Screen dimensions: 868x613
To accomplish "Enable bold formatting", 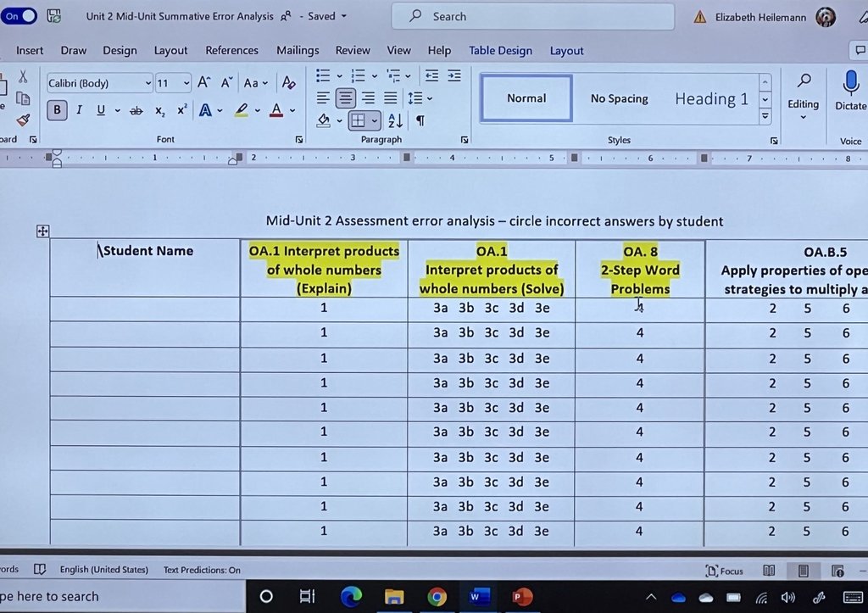I will pyautogui.click(x=57, y=109).
